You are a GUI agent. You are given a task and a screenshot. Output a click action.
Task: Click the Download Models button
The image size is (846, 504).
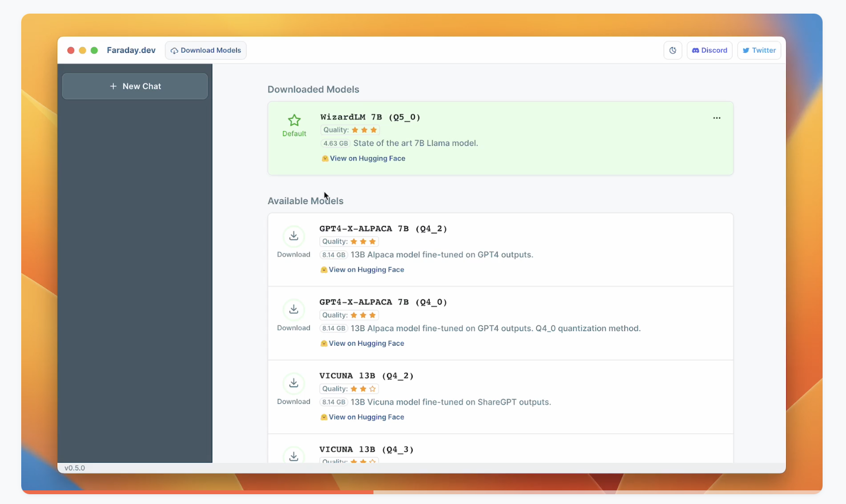[x=206, y=50]
